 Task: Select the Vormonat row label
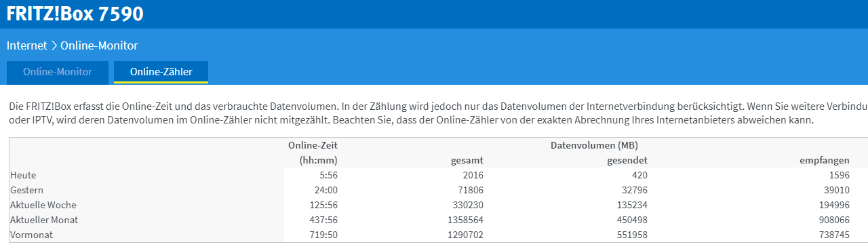31,235
